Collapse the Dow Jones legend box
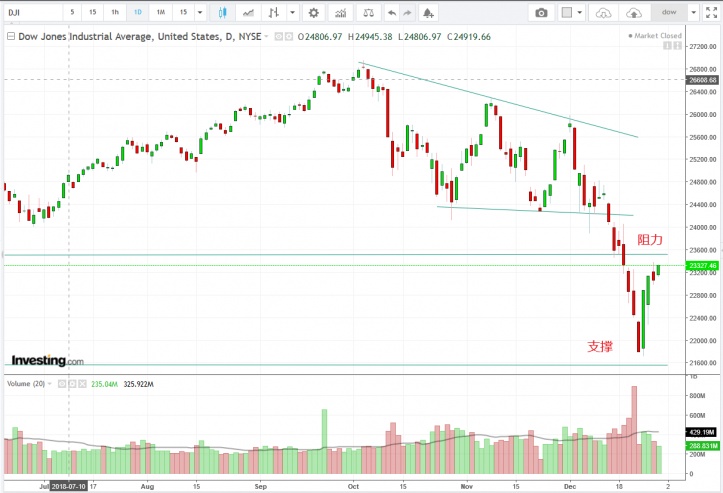The width and height of the screenshot is (723, 493). 11,36
